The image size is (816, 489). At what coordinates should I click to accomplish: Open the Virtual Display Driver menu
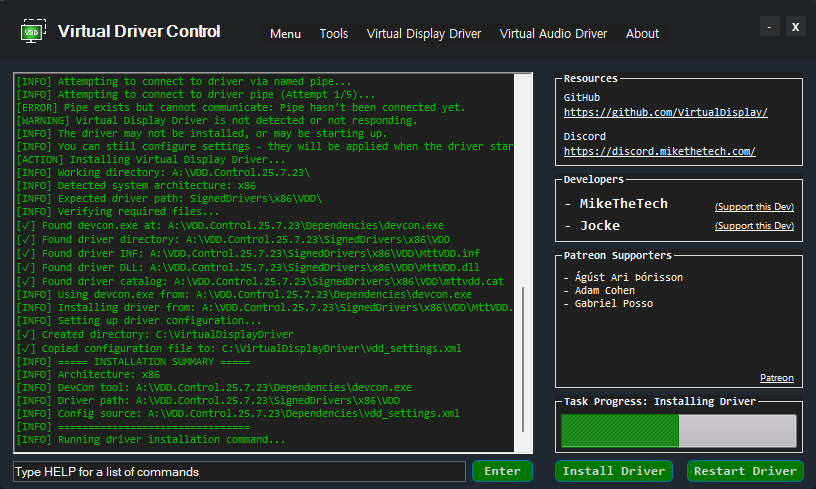click(x=424, y=34)
